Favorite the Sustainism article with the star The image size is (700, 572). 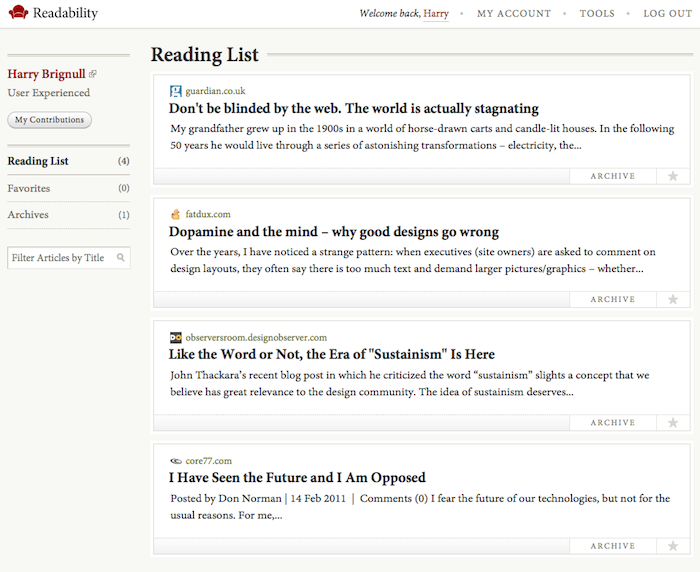click(x=673, y=422)
